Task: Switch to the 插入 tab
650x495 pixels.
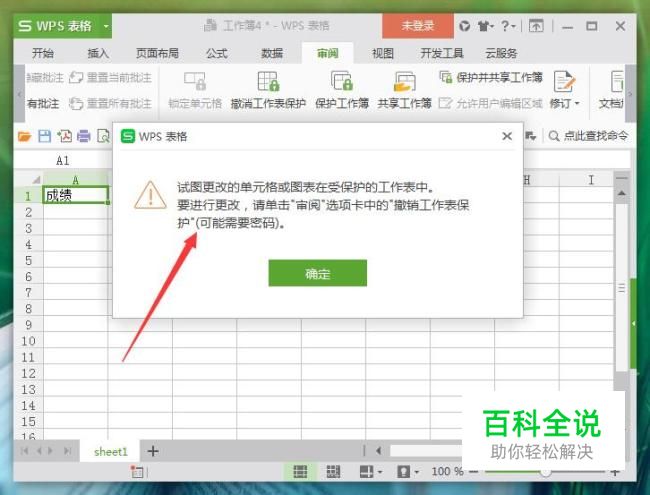Action: coord(98,53)
